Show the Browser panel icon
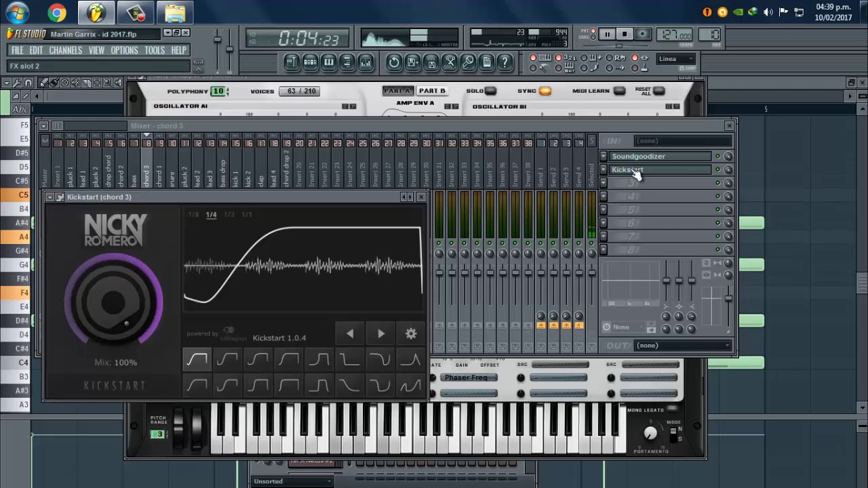Viewport: 868px width, 488px height. [347, 62]
